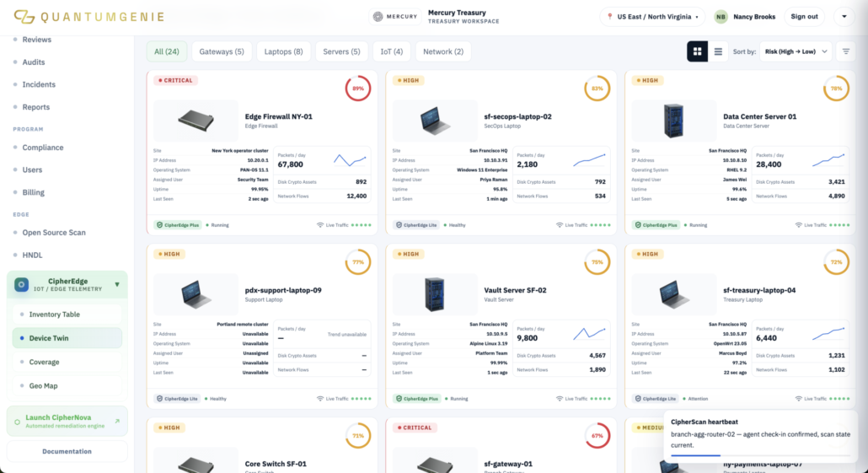Screen dimensions: 868x473
Task: Click pdx-support-laptop-09 laptop image
Action: coord(196,294)
